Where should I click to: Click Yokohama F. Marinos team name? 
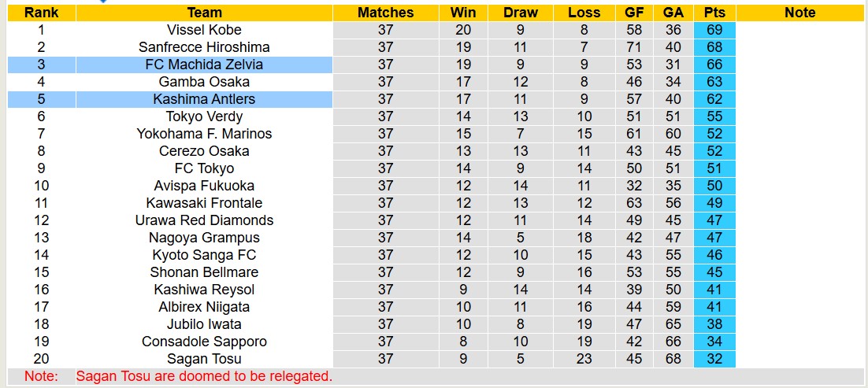(204, 134)
